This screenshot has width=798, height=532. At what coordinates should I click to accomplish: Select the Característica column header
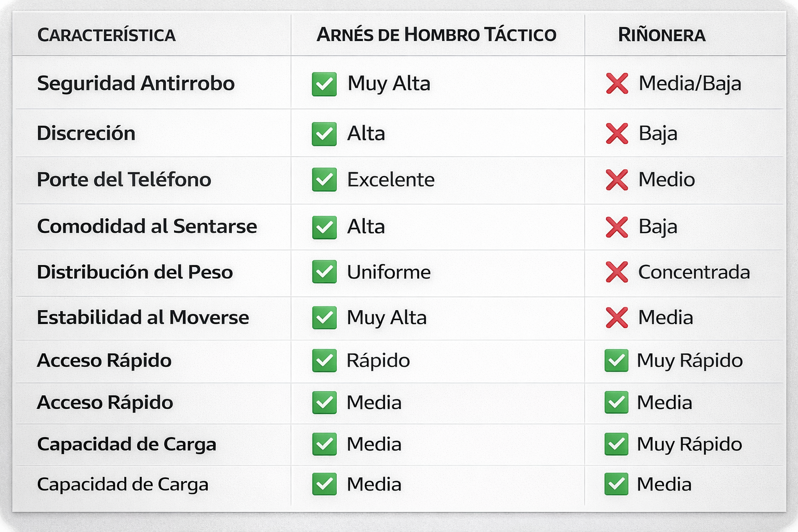click(x=107, y=35)
